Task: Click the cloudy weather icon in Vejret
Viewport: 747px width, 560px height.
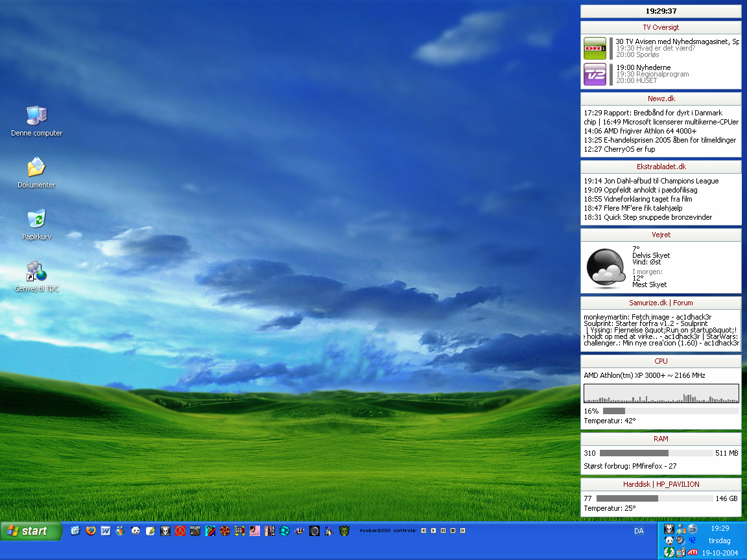Action: click(606, 268)
